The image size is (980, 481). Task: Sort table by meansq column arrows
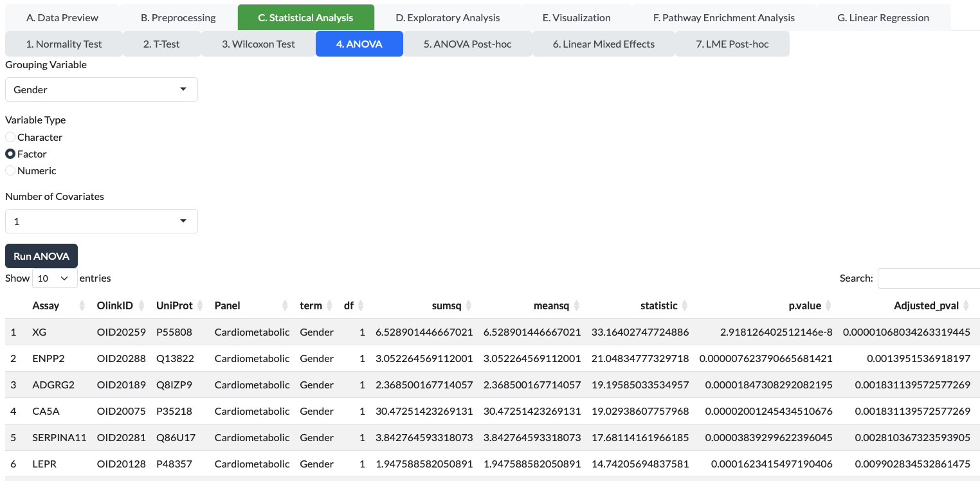[x=577, y=306]
